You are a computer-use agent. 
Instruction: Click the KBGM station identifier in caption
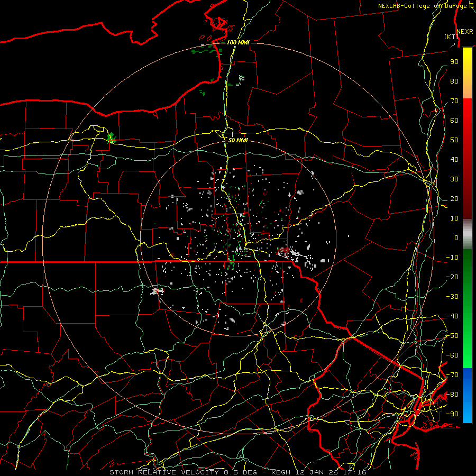tap(282, 472)
